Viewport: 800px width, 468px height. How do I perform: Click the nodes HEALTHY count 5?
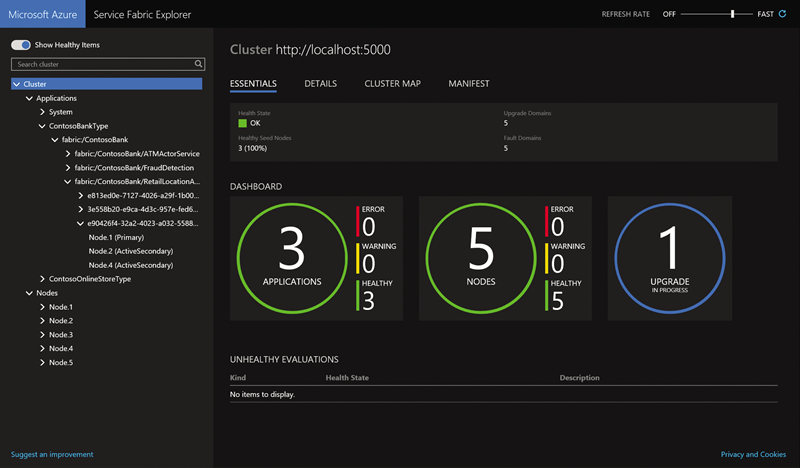point(558,301)
